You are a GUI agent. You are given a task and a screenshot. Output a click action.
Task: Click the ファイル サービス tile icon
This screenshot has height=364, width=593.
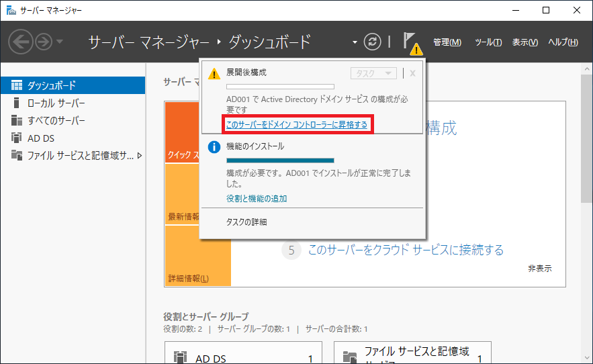tap(350, 357)
